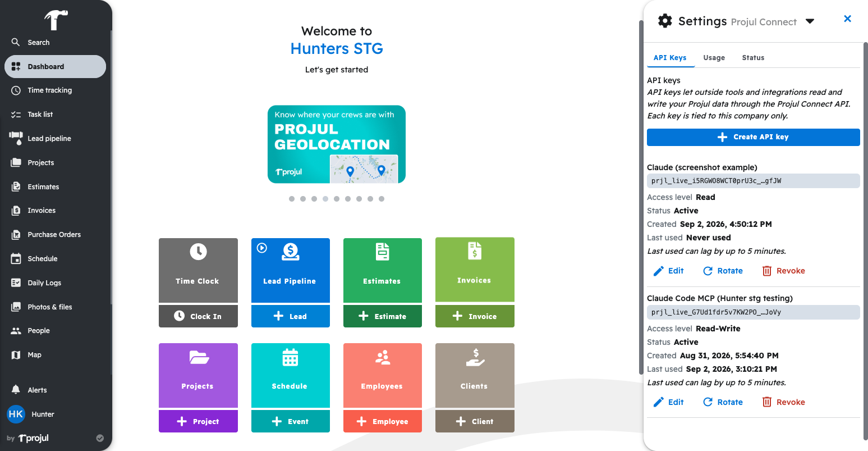Click rotate icon for Claude (screenshot example) key
Image resolution: width=868 pixels, height=451 pixels.
708,271
